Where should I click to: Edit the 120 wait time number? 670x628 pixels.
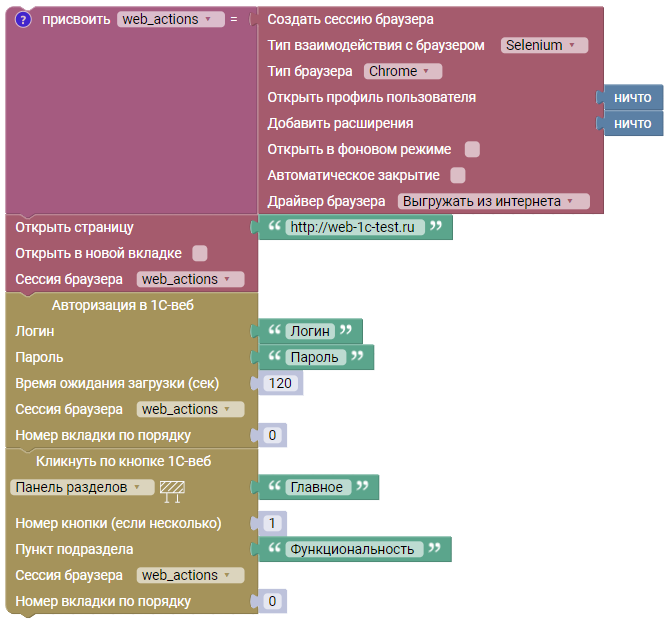pyautogui.click(x=280, y=383)
